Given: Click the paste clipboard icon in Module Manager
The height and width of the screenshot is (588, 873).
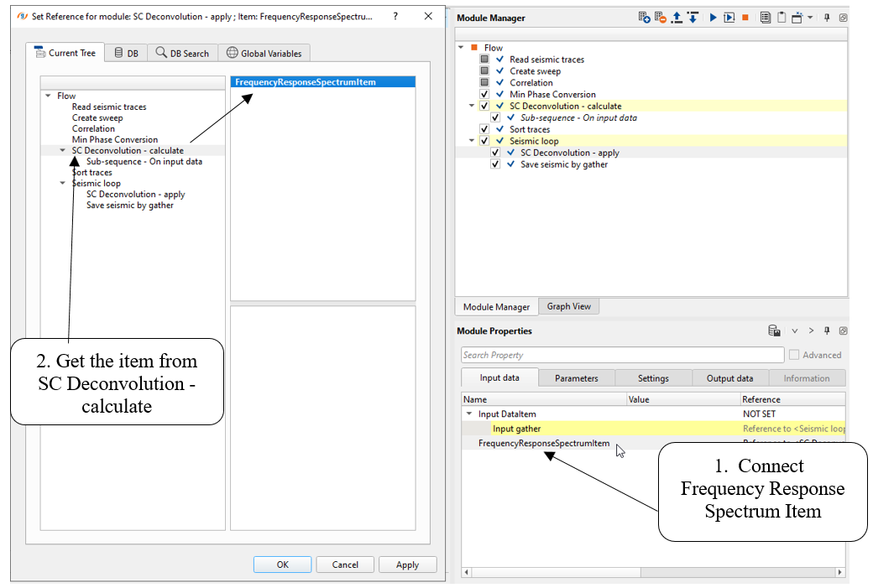Looking at the screenshot, I should click(x=782, y=18).
